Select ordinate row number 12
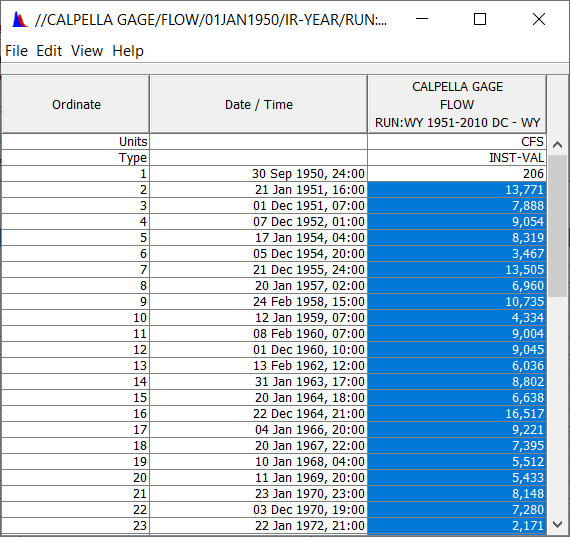Image resolution: width=570 pixels, height=537 pixels. tap(76, 350)
